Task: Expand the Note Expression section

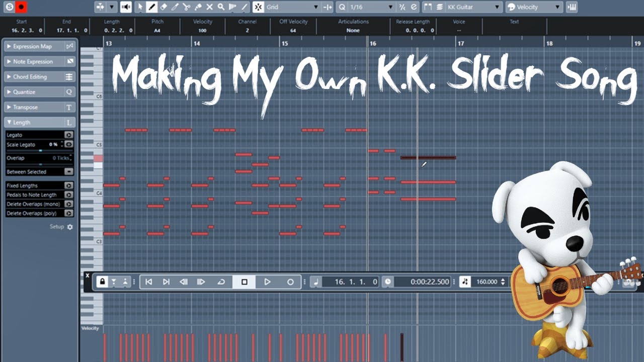Action: [x=9, y=61]
